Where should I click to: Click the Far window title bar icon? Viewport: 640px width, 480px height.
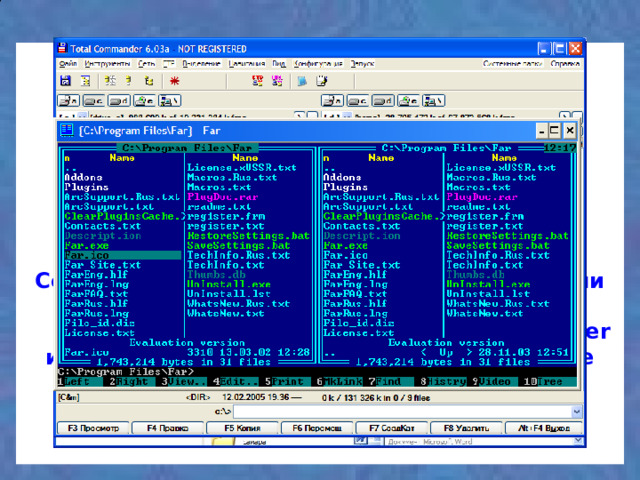click(67, 130)
